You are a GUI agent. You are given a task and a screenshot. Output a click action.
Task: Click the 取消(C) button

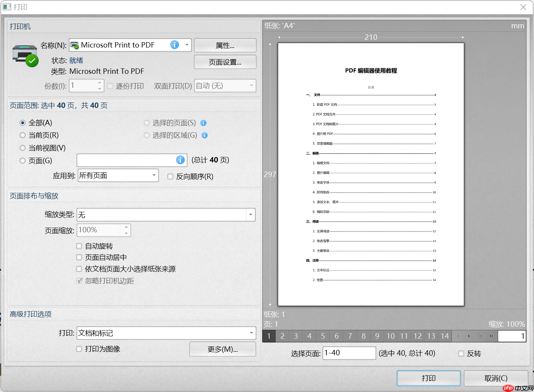[x=496, y=378]
